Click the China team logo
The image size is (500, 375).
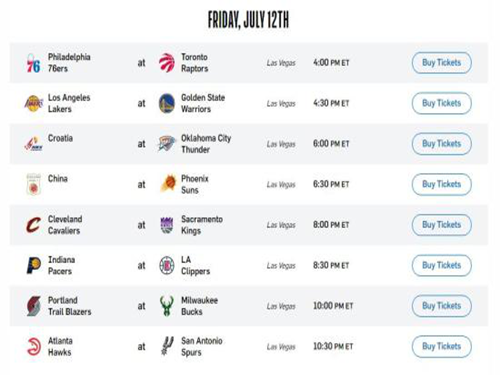pyautogui.click(x=34, y=184)
